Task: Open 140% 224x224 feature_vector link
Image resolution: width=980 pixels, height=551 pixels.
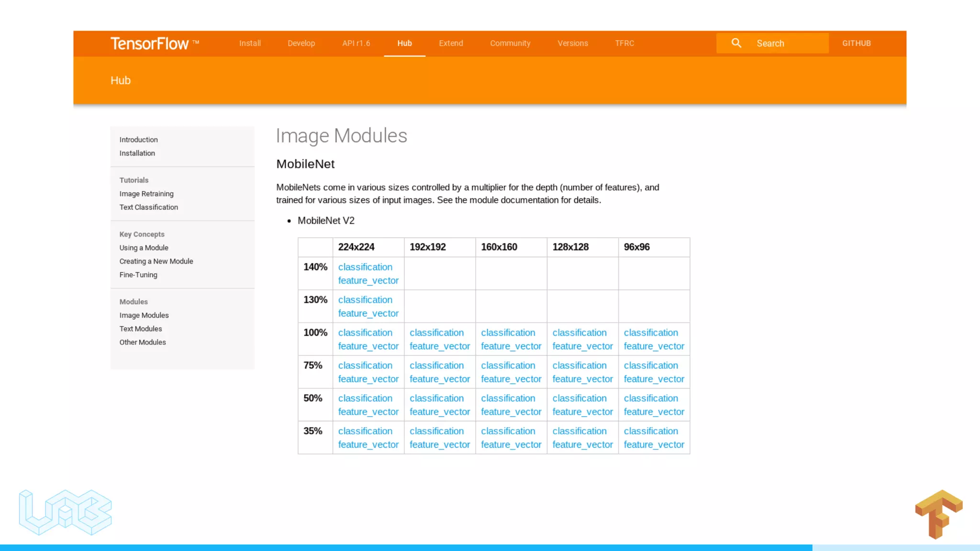Action: coord(368,281)
